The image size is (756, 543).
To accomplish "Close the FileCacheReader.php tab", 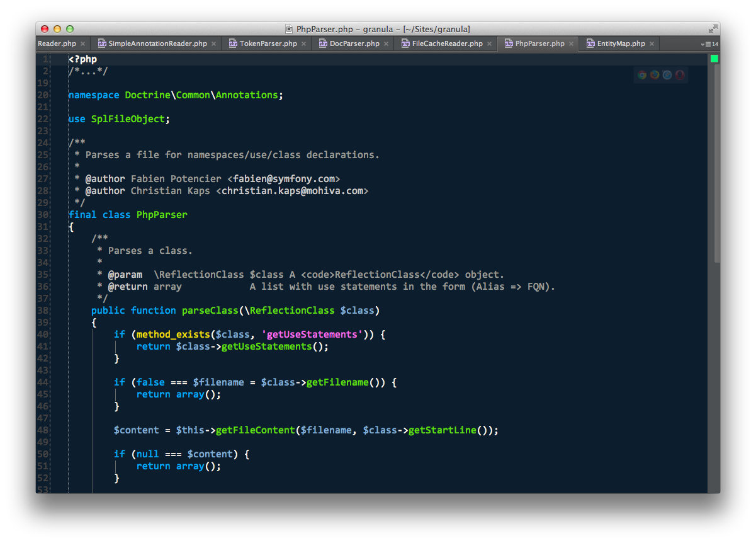I will pos(489,44).
